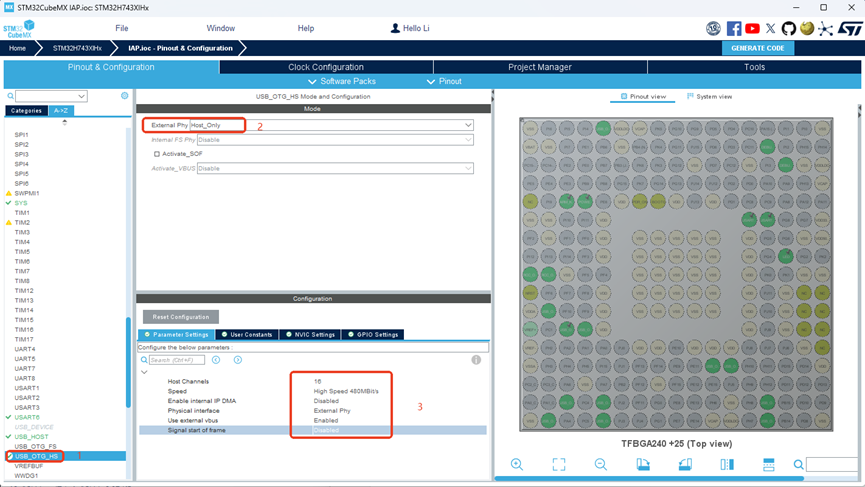Open peripheral list settings gear
865x487 pixels.
[x=125, y=95]
